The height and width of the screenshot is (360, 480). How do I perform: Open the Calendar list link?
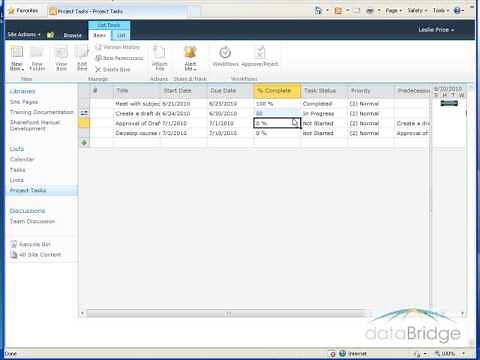click(x=22, y=159)
